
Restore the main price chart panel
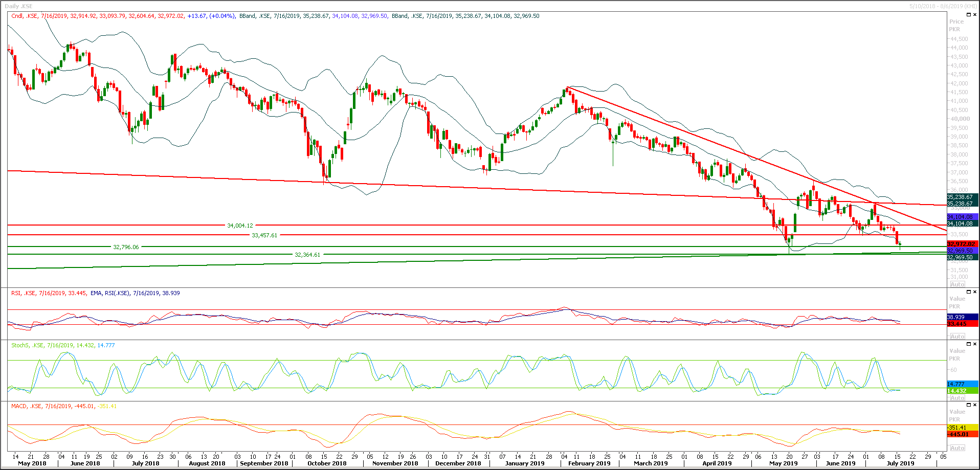(x=969, y=14)
